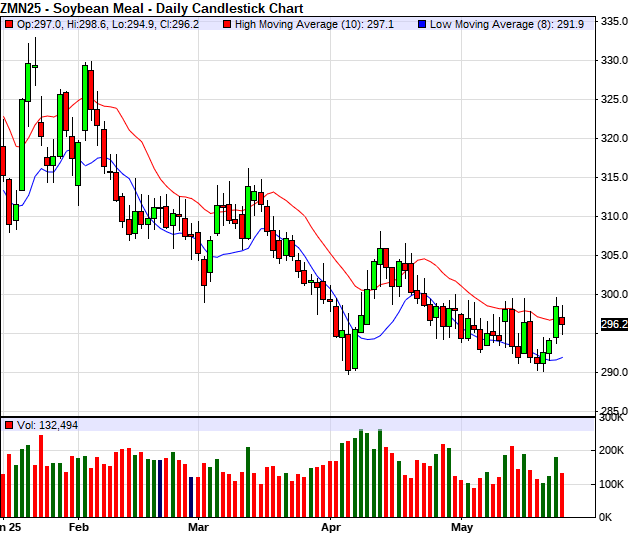Click the Low Moving Average blue swatch
The width and height of the screenshot is (640, 536).
point(422,23)
